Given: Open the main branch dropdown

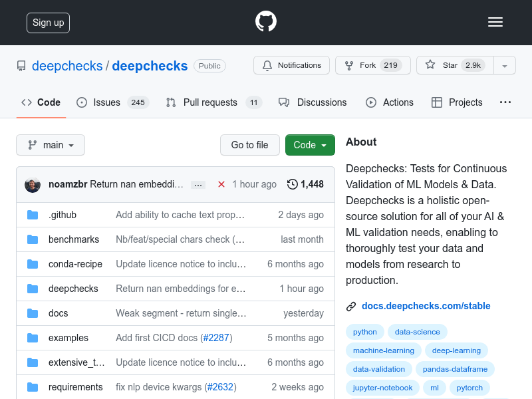Looking at the screenshot, I should [x=51, y=145].
